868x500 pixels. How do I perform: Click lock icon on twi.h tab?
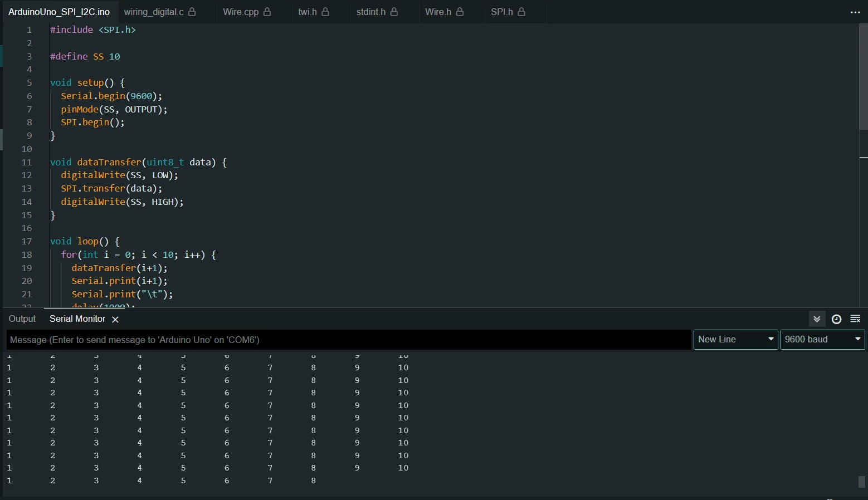point(325,12)
